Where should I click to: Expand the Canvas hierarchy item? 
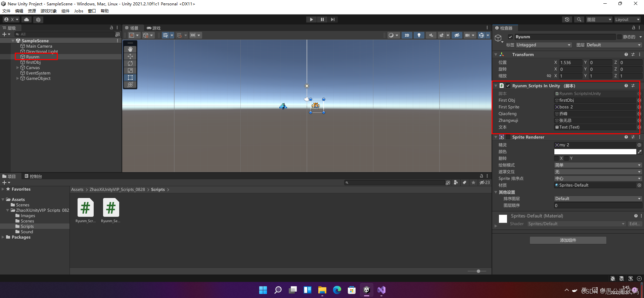click(x=18, y=68)
